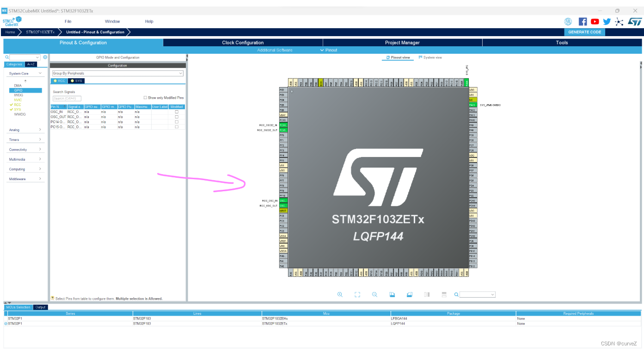Open the SYS configuration tab

(76, 81)
